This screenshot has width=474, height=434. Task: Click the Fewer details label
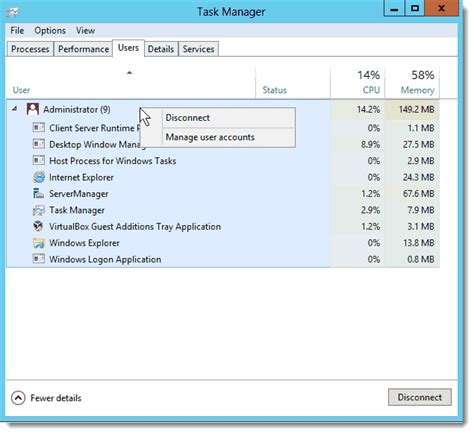pos(56,398)
